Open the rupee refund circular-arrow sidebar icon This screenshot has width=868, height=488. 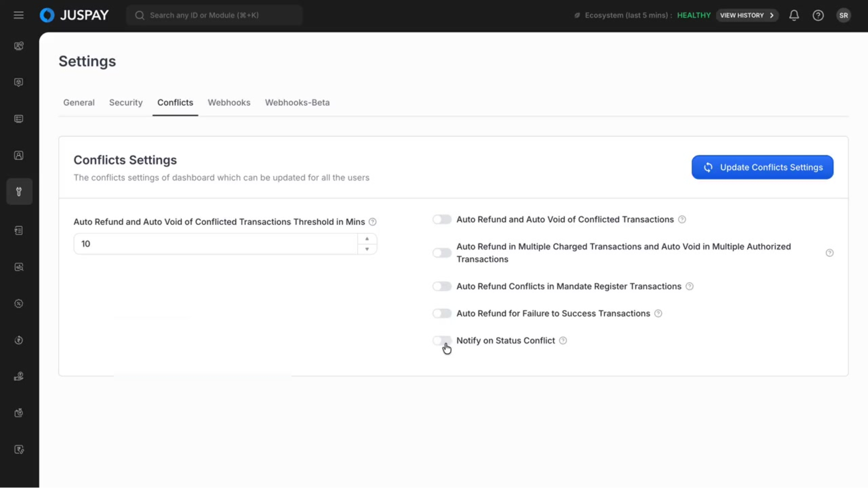pos(19,340)
